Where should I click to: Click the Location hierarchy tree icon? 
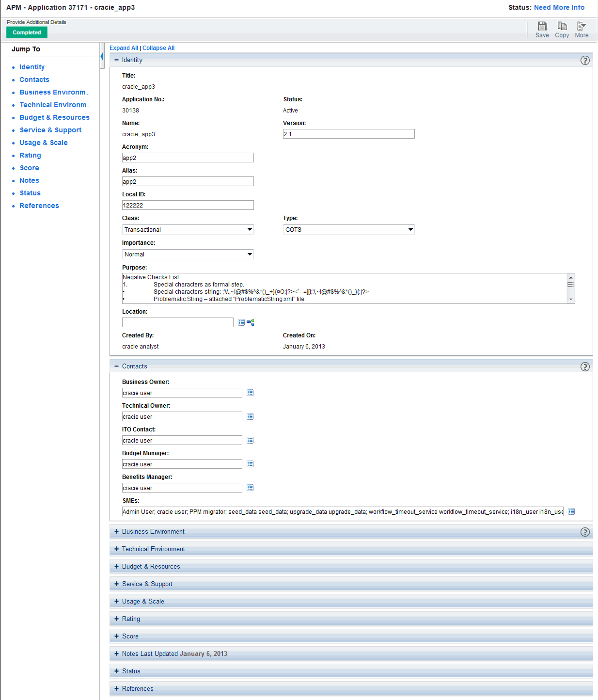coord(251,323)
